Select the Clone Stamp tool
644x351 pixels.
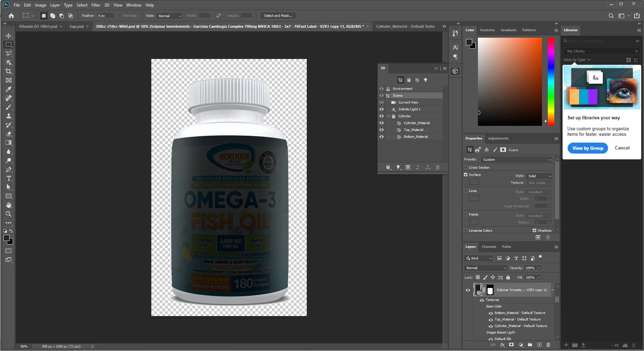coord(9,116)
